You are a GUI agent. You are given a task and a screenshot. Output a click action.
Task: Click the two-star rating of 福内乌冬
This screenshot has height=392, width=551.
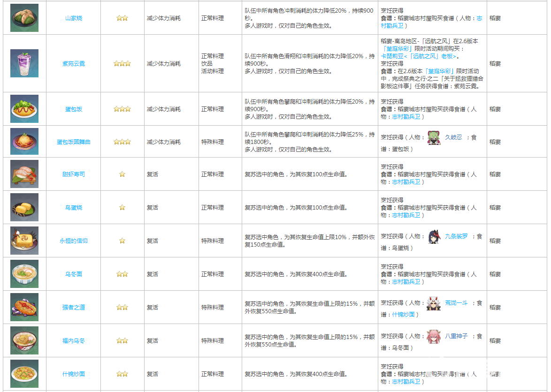pos(122,341)
